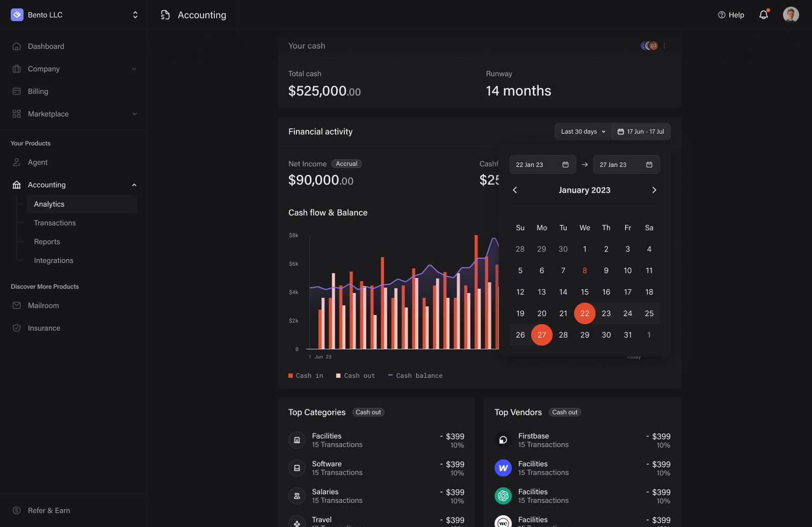
Task: Open the calendar icon in the 22 Jan field
Action: click(565, 164)
